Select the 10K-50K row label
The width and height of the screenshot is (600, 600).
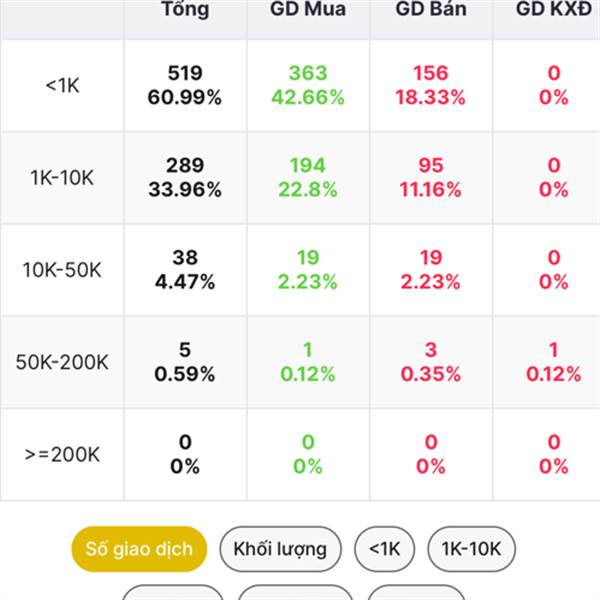[62, 270]
